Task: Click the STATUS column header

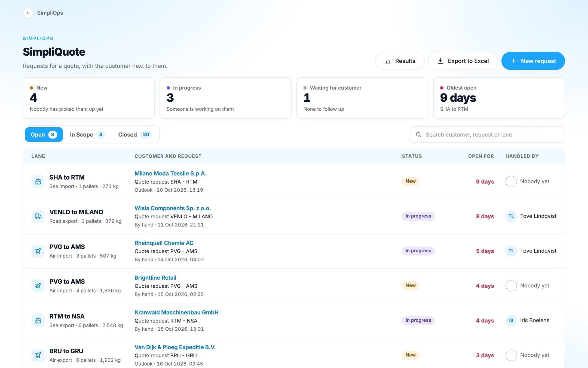Action: (x=412, y=156)
